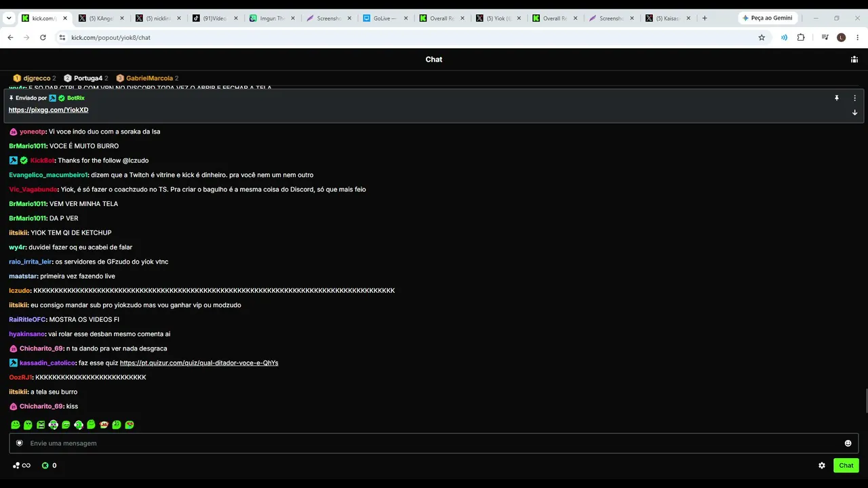Click username lczudo on KKKK message
The height and width of the screenshot is (488, 868).
20,291
